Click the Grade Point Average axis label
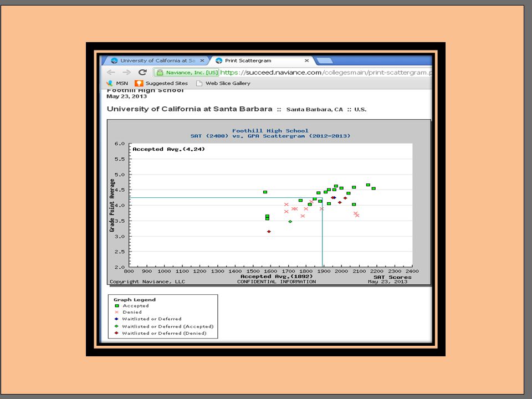Viewport: 532px width, 399px height. 112,206
